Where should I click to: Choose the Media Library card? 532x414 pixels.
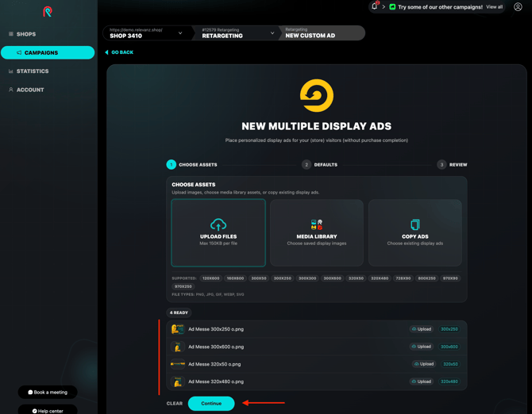(x=317, y=232)
